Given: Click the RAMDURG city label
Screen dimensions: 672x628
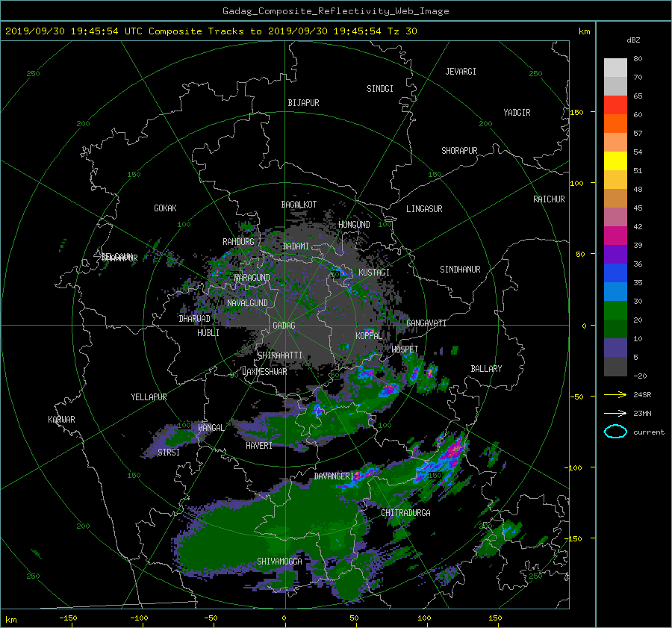Looking at the screenshot, I should [238, 242].
